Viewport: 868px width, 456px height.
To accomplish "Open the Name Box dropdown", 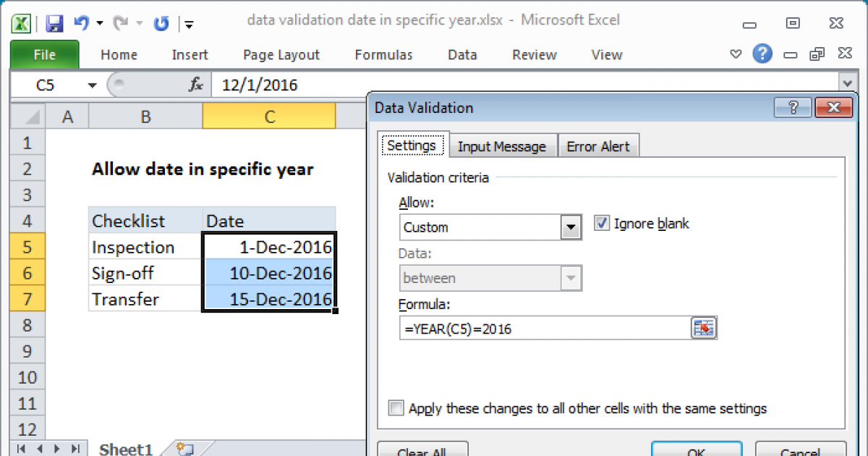I will coord(92,85).
